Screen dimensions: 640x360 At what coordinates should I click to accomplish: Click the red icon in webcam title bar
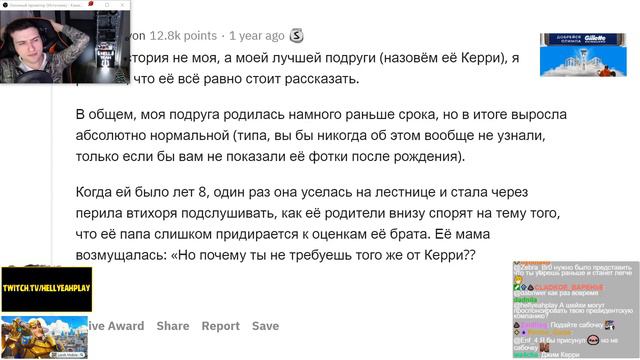click(x=91, y=4)
